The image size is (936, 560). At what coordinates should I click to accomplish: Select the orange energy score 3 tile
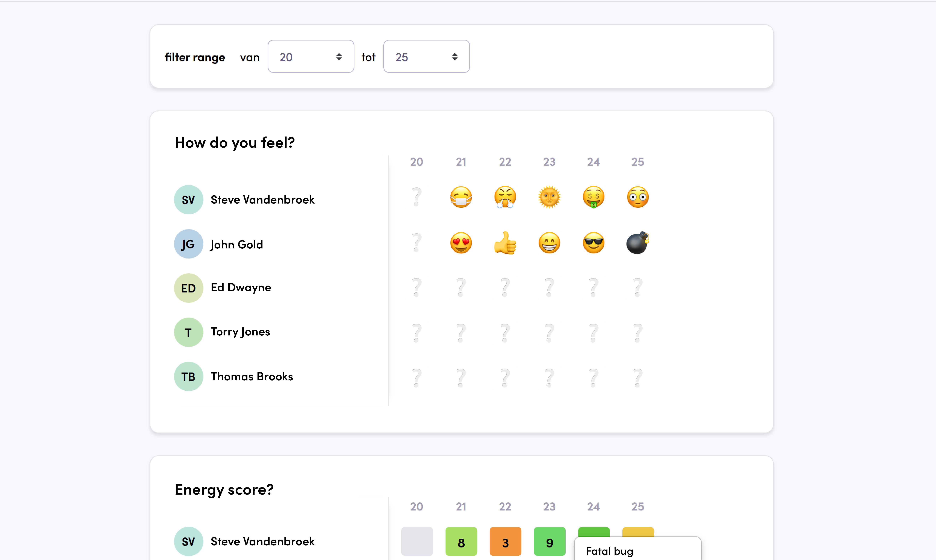[505, 541]
